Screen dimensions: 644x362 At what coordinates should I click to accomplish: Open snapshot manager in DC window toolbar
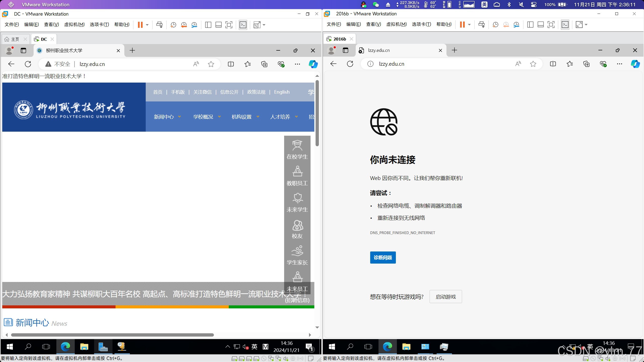click(194, 25)
